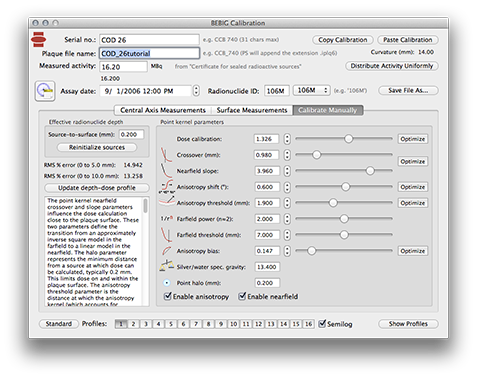The image size is (477, 378).
Task: Click the Silver/water spec. gravity field
Action: [267, 267]
